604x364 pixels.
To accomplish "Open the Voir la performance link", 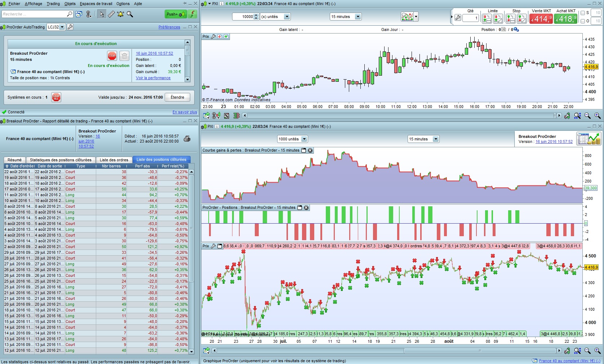I will (x=153, y=78).
